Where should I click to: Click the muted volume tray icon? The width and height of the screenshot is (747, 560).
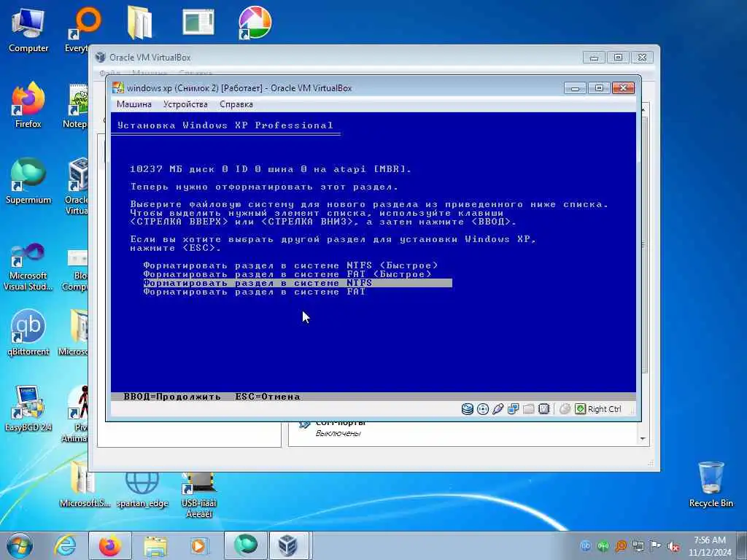pos(673,546)
